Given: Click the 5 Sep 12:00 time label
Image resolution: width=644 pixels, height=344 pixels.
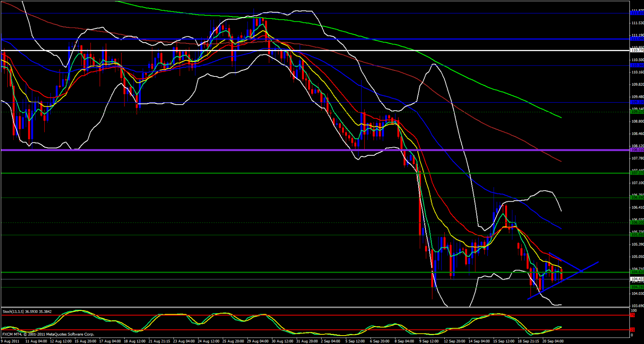Looking at the screenshot, I should pos(355,341).
